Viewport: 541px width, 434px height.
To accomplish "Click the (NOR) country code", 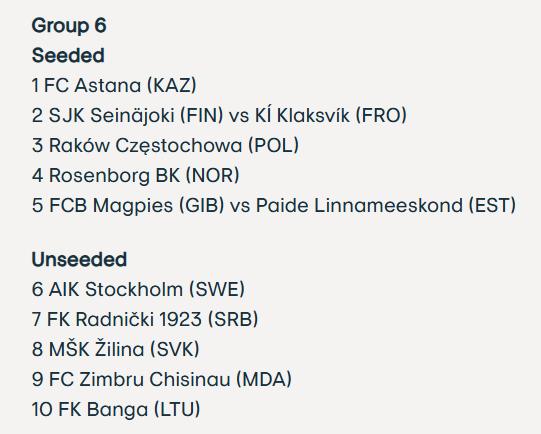I will [x=213, y=175].
